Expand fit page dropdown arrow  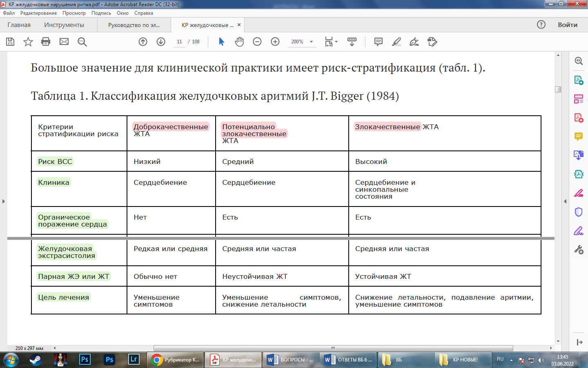[x=336, y=42]
